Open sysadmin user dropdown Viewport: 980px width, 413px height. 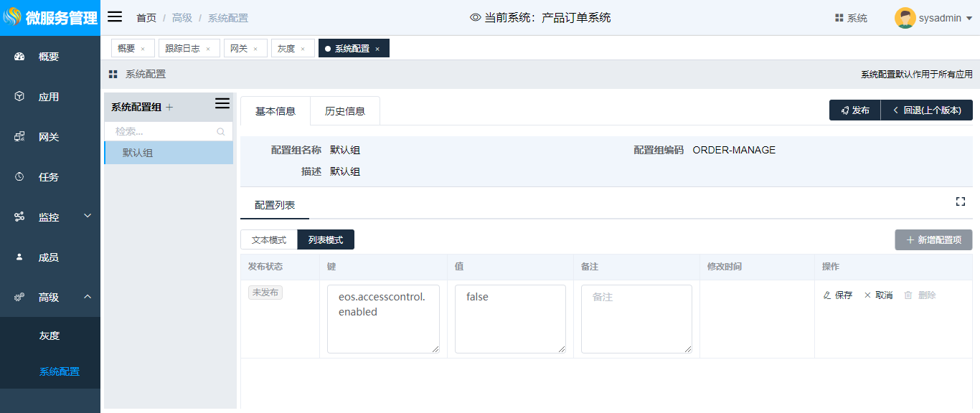[933, 18]
